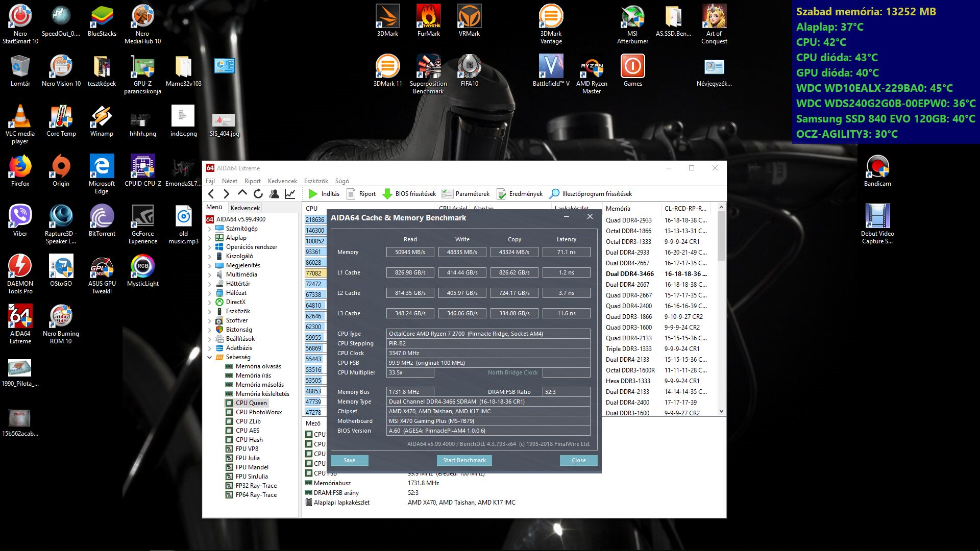
Task: Click the refresh icon in AIDA64 toolbar
Action: [258, 194]
